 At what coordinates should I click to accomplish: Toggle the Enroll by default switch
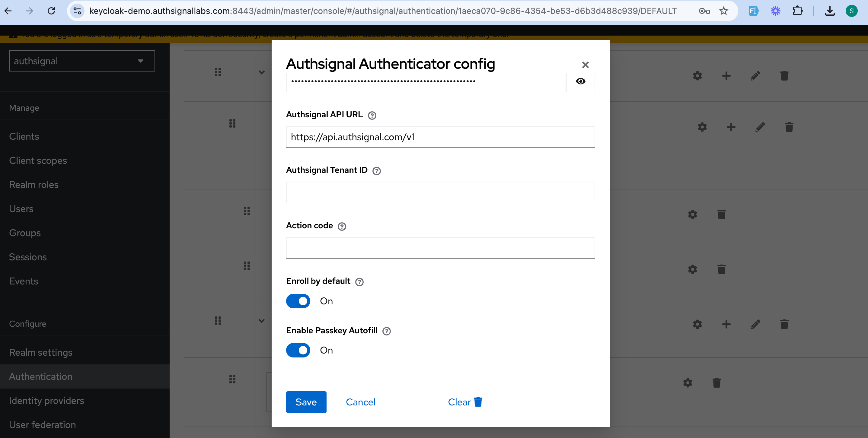(x=298, y=301)
